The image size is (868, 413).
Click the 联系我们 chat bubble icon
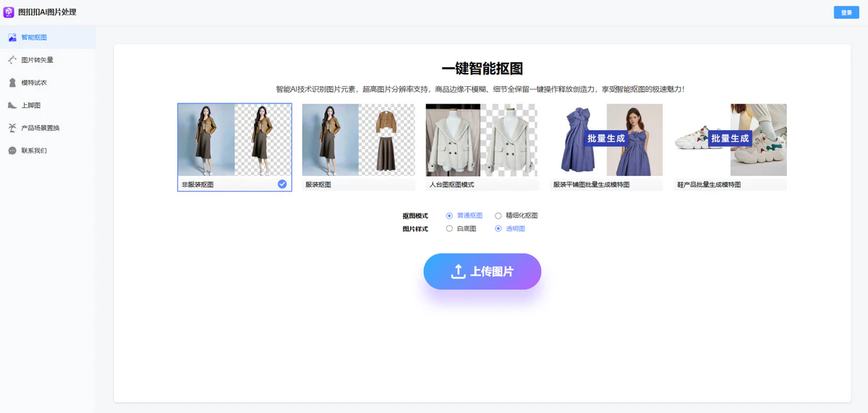(12, 150)
